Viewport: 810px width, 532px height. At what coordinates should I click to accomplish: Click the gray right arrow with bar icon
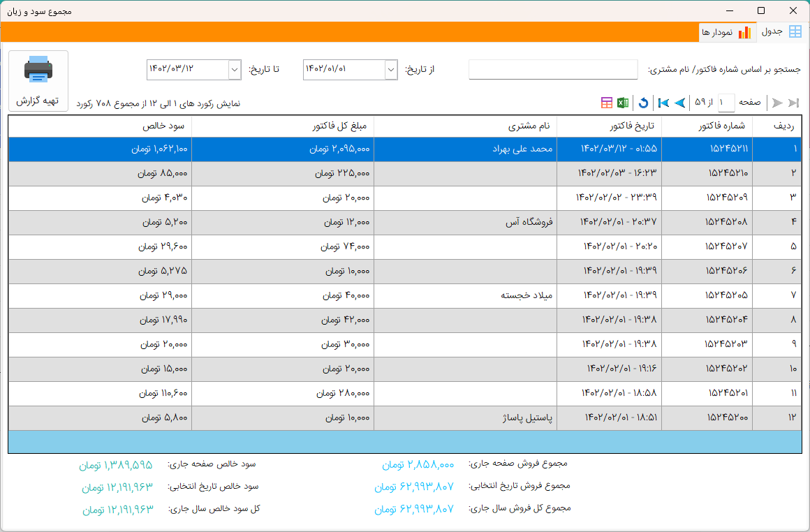pyautogui.click(x=794, y=103)
